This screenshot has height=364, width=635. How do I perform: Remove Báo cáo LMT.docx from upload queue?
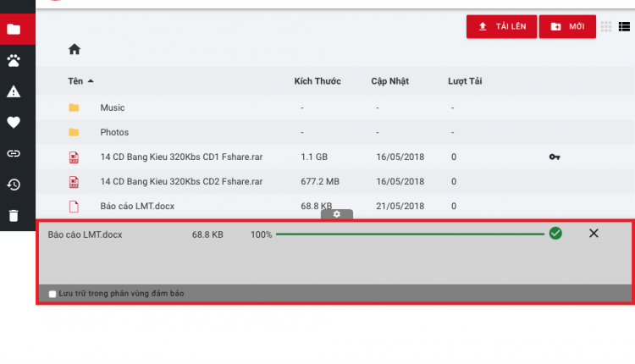[594, 234]
